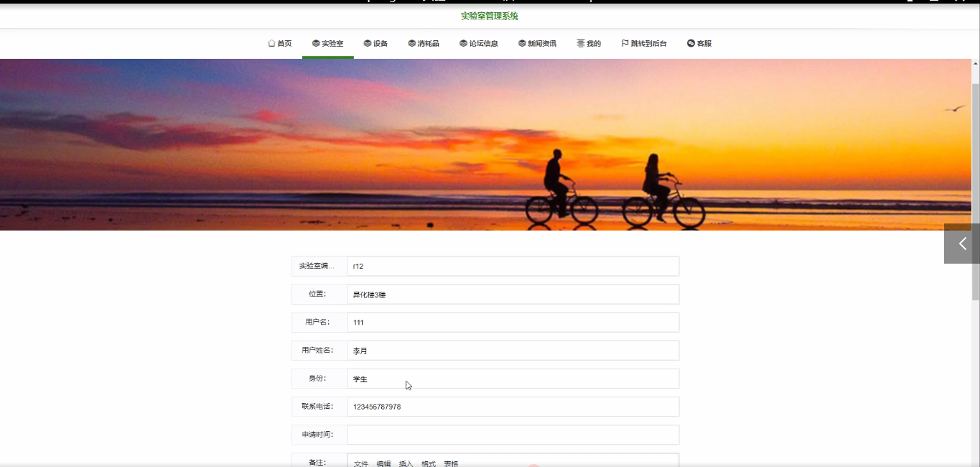This screenshot has width=980, height=467.
Task: Open 客服 customer service
Action: pyautogui.click(x=699, y=44)
